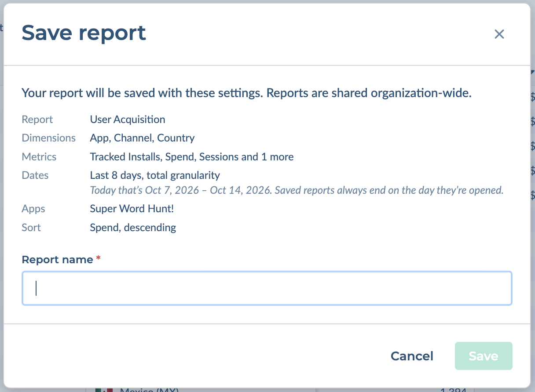Viewport: 535px width, 392px height.
Task: Click 'Last 8 days, total granularity' text
Action: [x=155, y=175]
